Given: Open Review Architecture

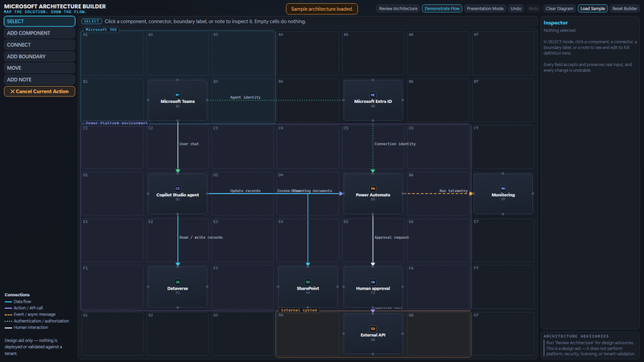Looking at the screenshot, I should (398, 9).
